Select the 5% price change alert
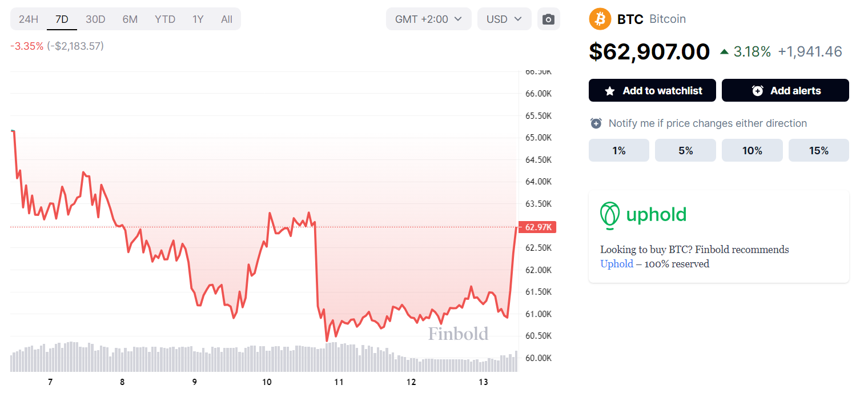 pos(685,150)
